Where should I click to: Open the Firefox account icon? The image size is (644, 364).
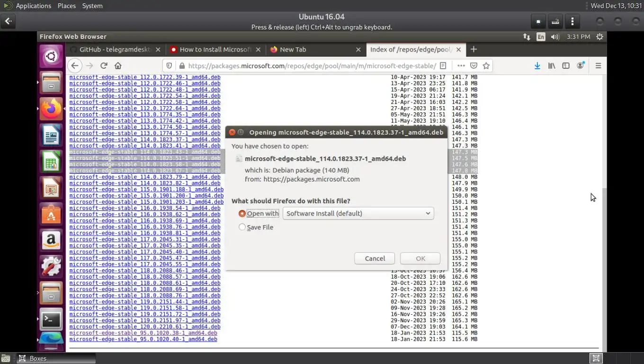click(581, 66)
